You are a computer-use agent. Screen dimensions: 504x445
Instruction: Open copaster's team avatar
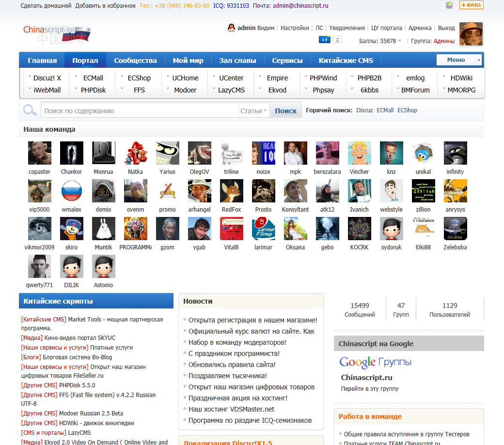[x=40, y=153]
